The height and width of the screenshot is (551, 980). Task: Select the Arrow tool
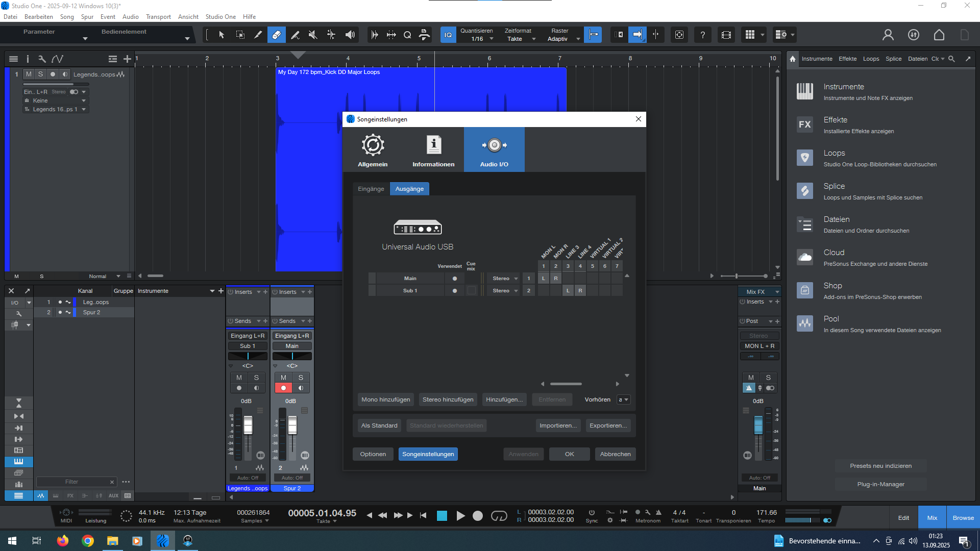pos(222,35)
